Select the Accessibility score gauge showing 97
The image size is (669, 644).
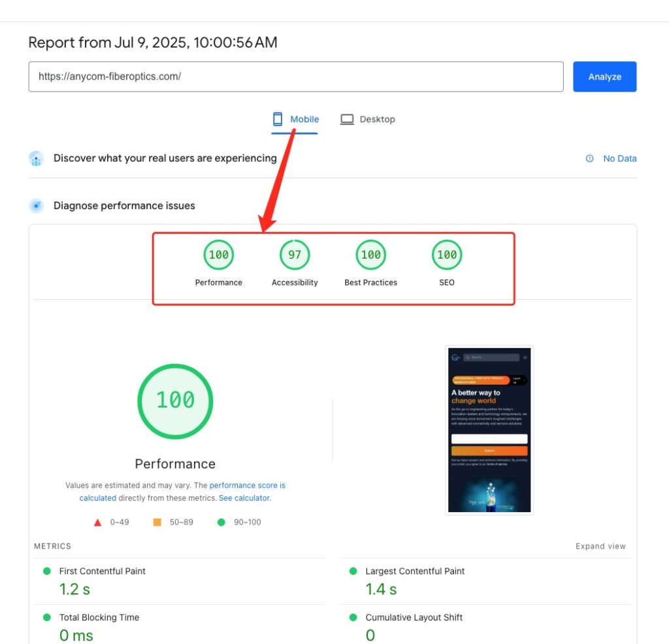coord(295,255)
